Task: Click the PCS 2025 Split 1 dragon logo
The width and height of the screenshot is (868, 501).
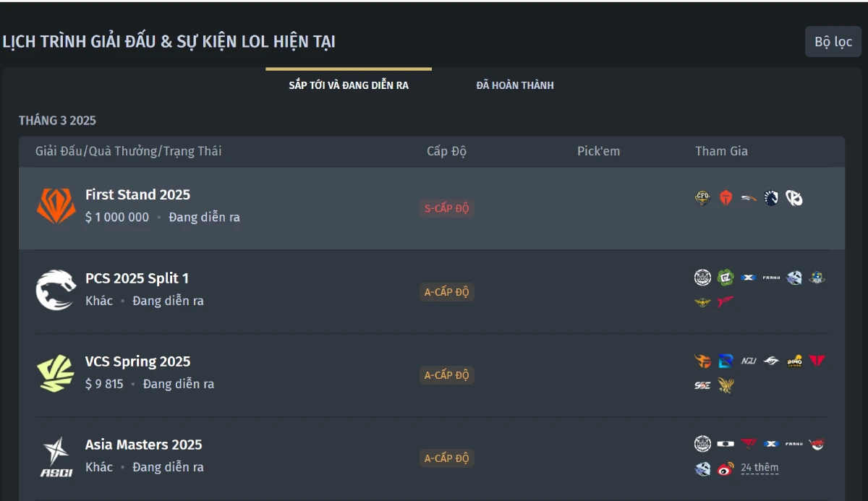Action: pos(56,290)
